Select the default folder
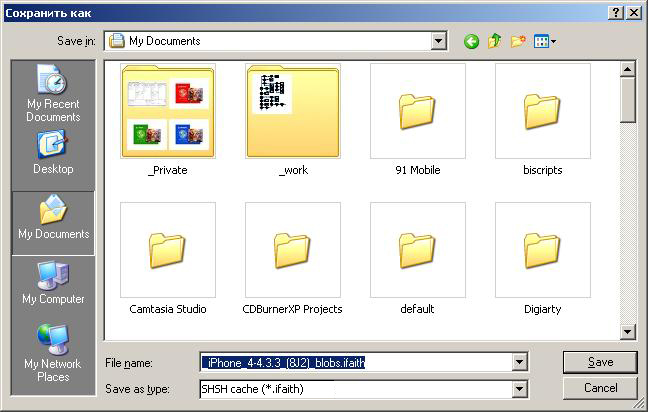 tap(418, 250)
